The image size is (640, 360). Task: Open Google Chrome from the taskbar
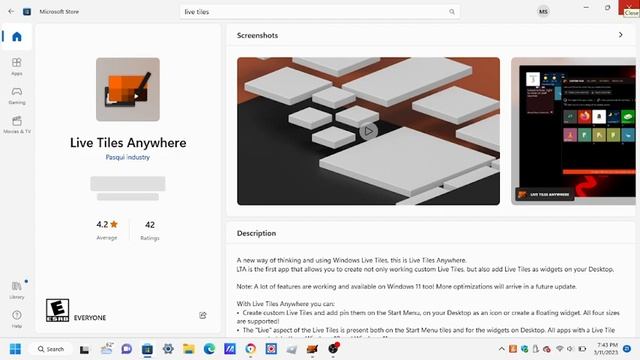pyautogui.click(x=251, y=349)
